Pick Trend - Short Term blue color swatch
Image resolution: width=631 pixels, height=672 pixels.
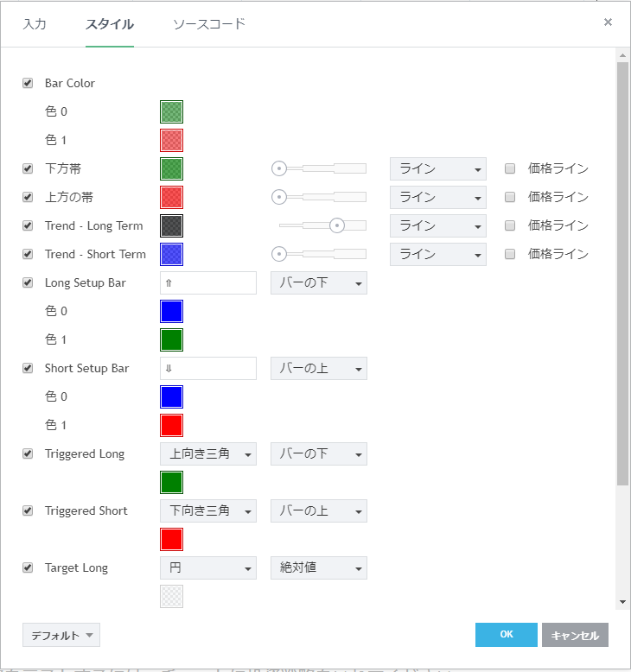172,254
